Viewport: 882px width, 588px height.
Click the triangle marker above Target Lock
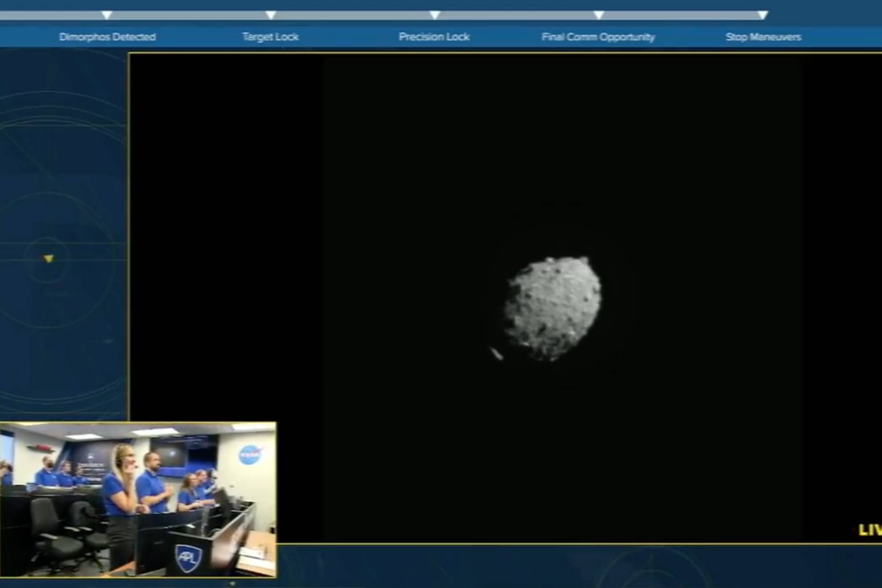click(270, 15)
